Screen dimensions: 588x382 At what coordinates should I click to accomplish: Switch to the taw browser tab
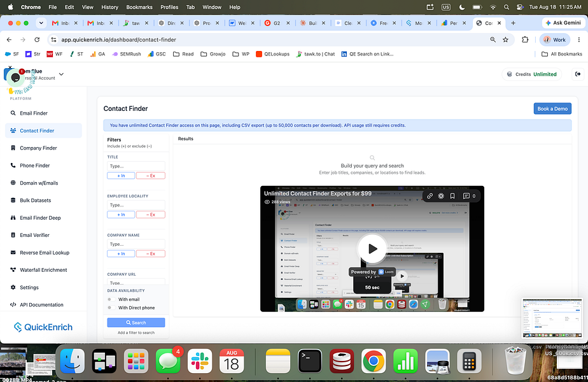coord(136,23)
